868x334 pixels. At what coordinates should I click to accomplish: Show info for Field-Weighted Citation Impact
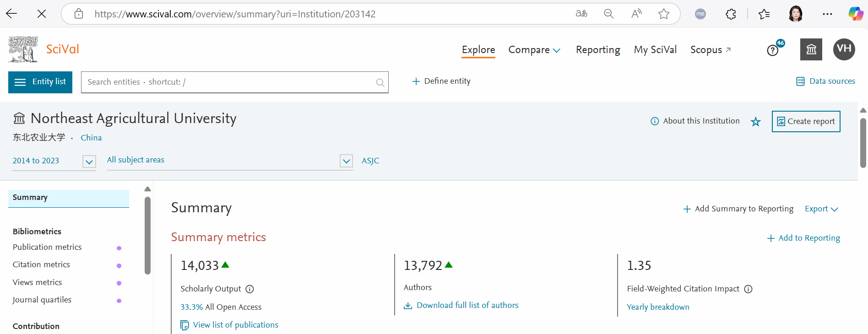(748, 289)
